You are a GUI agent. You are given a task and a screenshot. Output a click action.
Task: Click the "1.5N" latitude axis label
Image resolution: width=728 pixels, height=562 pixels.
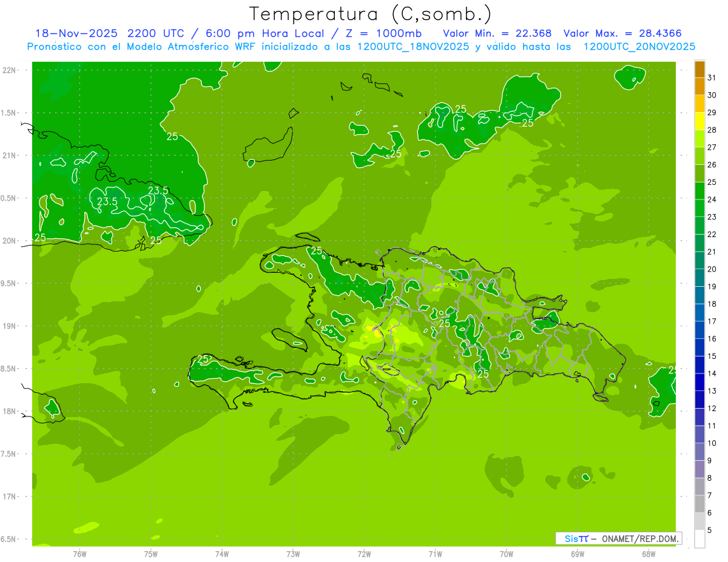coord(9,113)
